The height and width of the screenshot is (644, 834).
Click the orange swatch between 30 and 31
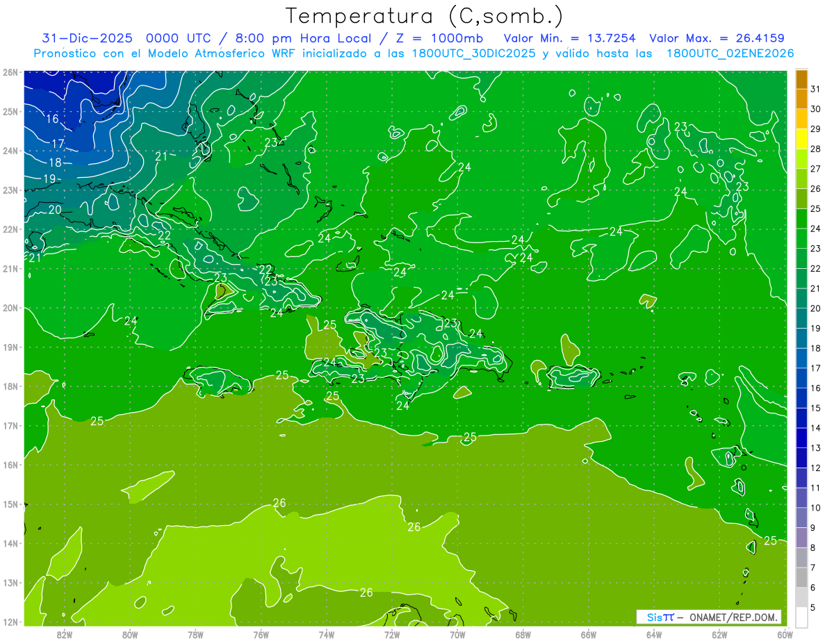coord(801,99)
